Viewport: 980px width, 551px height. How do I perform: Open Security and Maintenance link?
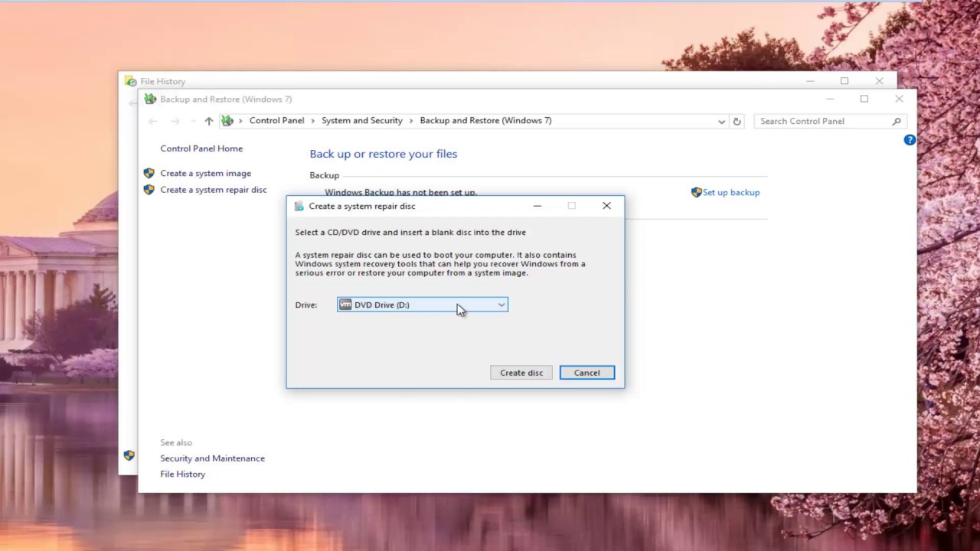[x=212, y=458]
